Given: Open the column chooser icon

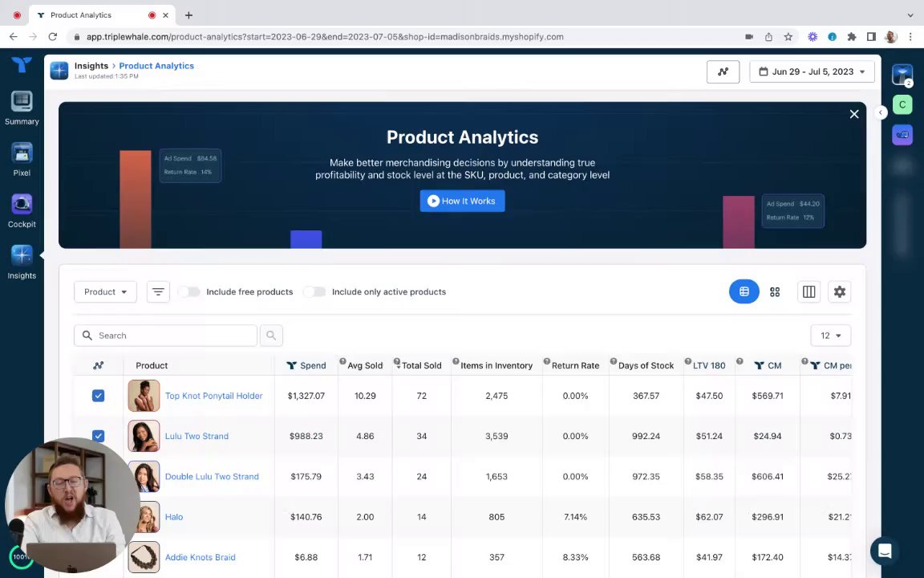Looking at the screenshot, I should pyautogui.click(x=808, y=292).
